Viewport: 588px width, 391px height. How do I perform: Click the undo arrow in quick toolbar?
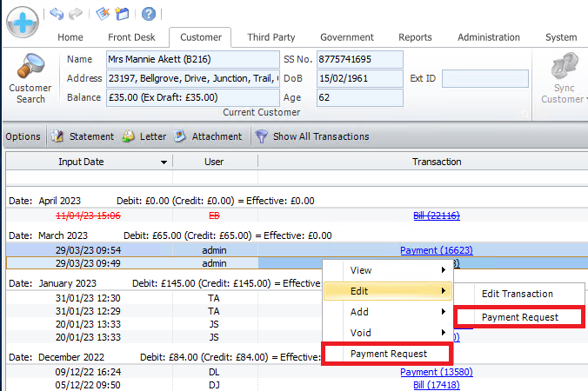pos(57,14)
